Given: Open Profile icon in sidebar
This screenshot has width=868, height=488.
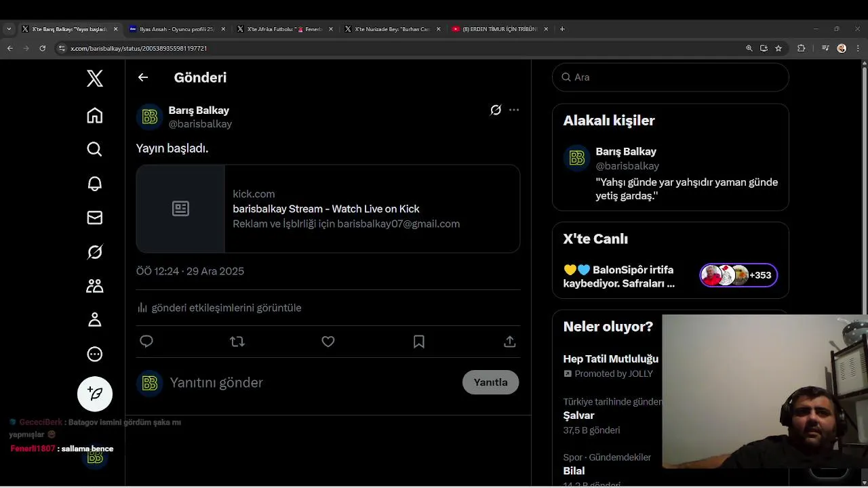Looking at the screenshot, I should coord(95,320).
